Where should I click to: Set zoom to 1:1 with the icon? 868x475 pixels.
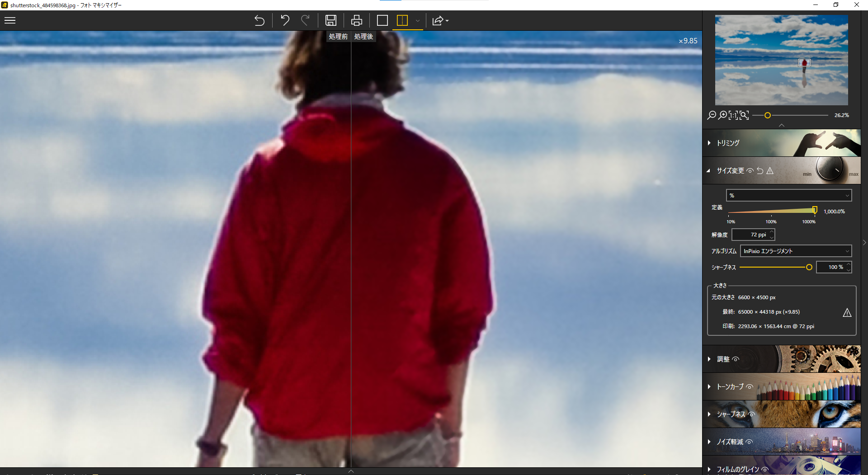[732, 115]
